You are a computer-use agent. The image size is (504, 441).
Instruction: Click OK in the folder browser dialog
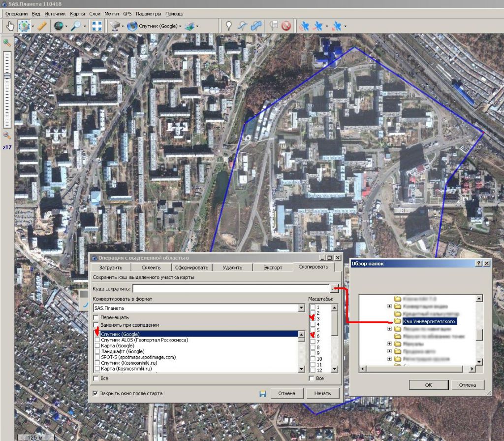pyautogui.click(x=428, y=385)
